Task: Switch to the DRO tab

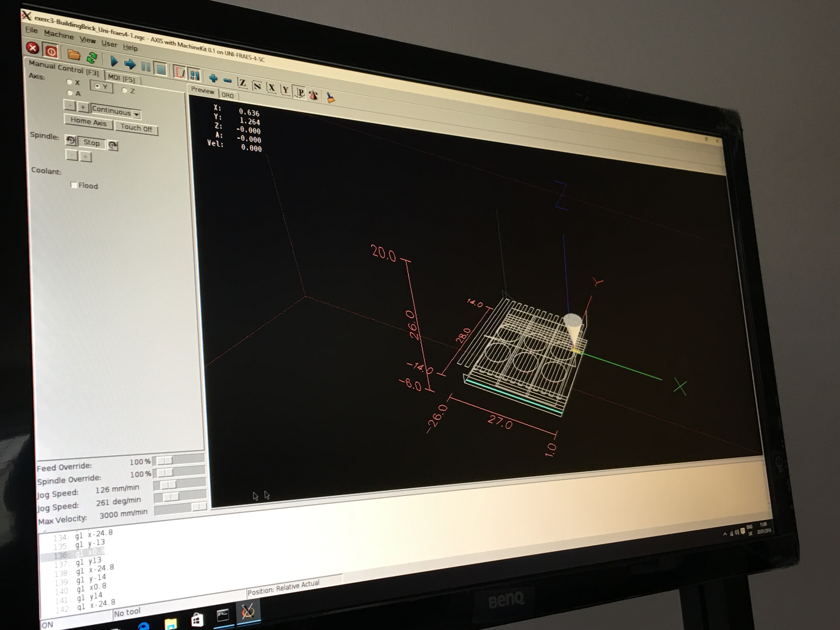Action: (x=227, y=95)
